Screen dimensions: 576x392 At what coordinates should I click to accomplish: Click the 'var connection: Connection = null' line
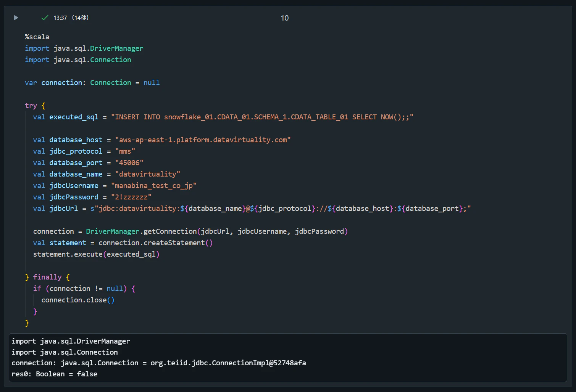(92, 83)
